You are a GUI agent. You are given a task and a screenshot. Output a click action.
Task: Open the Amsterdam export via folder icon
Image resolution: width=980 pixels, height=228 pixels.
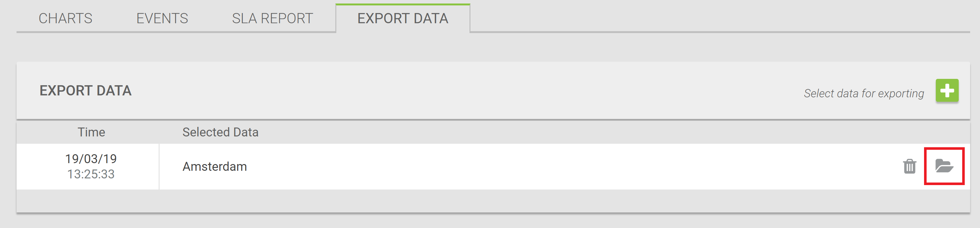(944, 166)
